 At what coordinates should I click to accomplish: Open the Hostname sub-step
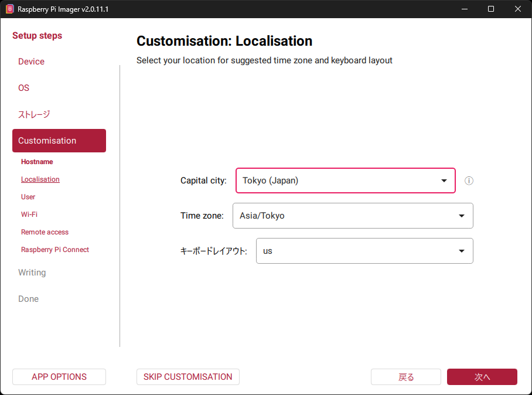37,162
